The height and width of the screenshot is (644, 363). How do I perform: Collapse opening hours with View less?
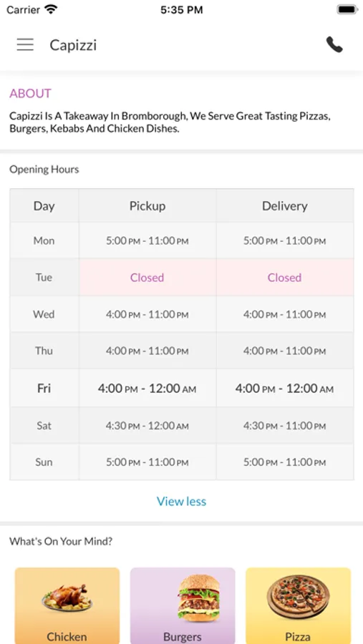point(181,501)
